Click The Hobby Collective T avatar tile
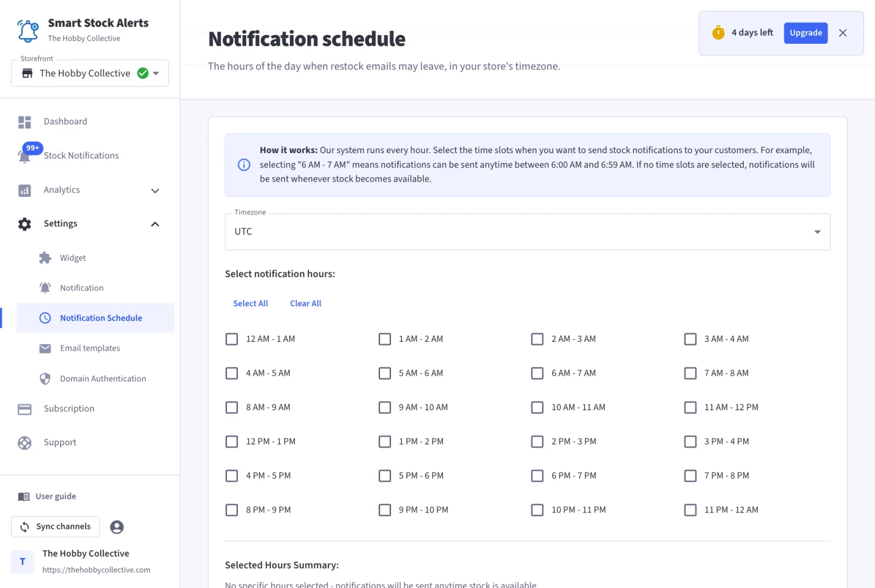Screen dimensions: 875x588 [22, 562]
